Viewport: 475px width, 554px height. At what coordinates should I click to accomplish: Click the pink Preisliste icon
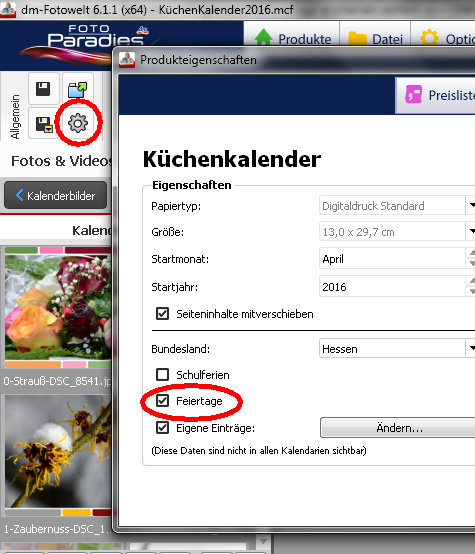tap(414, 95)
